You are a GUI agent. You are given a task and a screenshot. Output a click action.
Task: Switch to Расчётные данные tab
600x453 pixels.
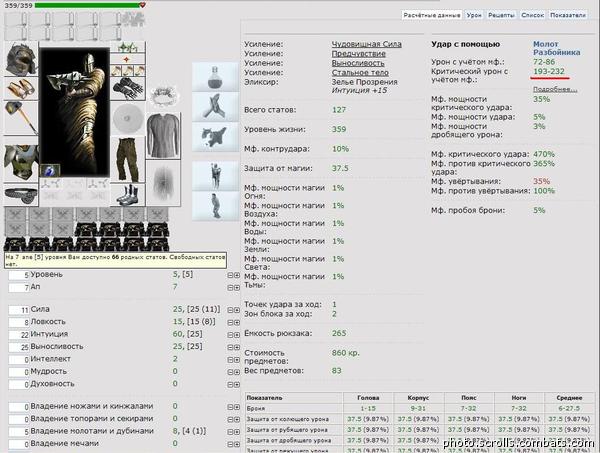point(432,15)
